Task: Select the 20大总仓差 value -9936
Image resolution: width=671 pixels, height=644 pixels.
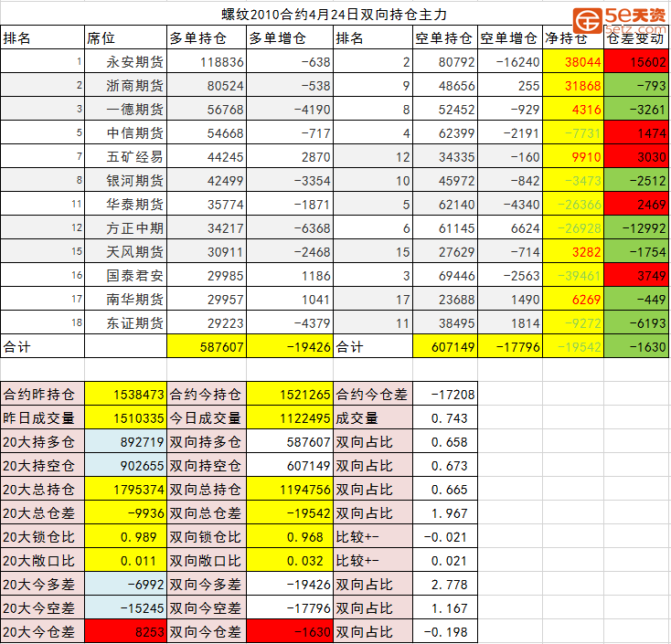Action: pyautogui.click(x=125, y=512)
